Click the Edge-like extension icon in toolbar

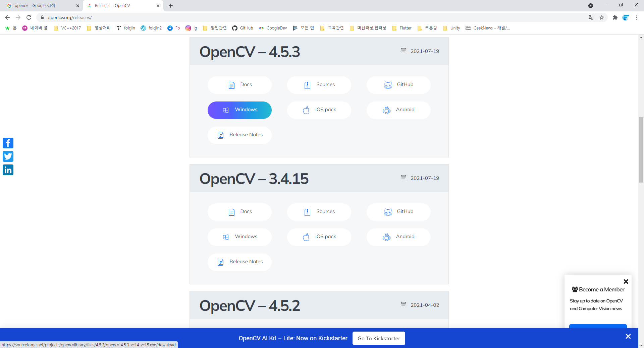pos(626,17)
